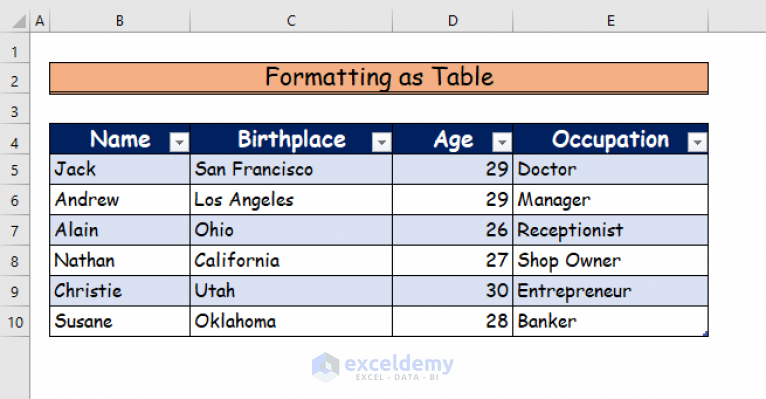Viewport: 766px width, 399px height.
Task: Select the California cell
Action: [291, 260]
